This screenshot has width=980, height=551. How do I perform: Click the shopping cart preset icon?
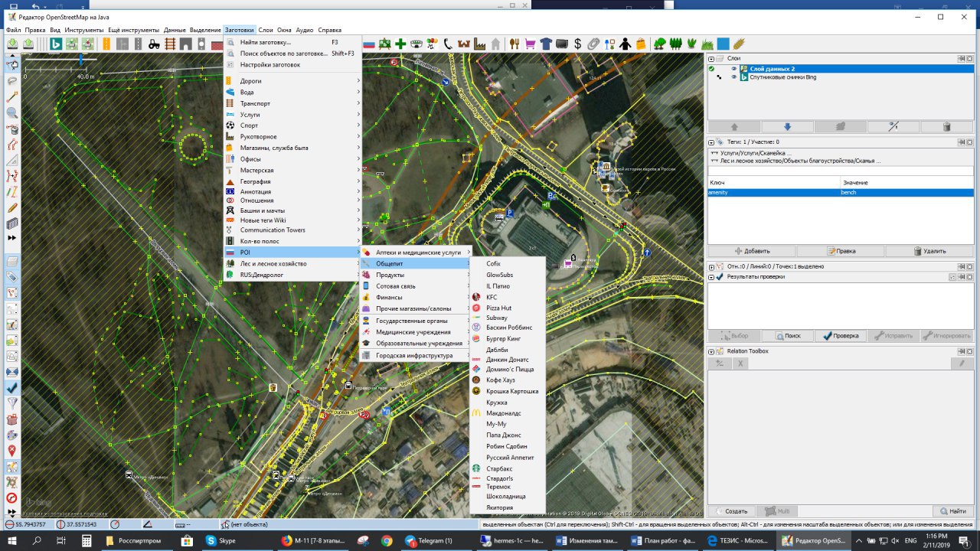[530, 44]
